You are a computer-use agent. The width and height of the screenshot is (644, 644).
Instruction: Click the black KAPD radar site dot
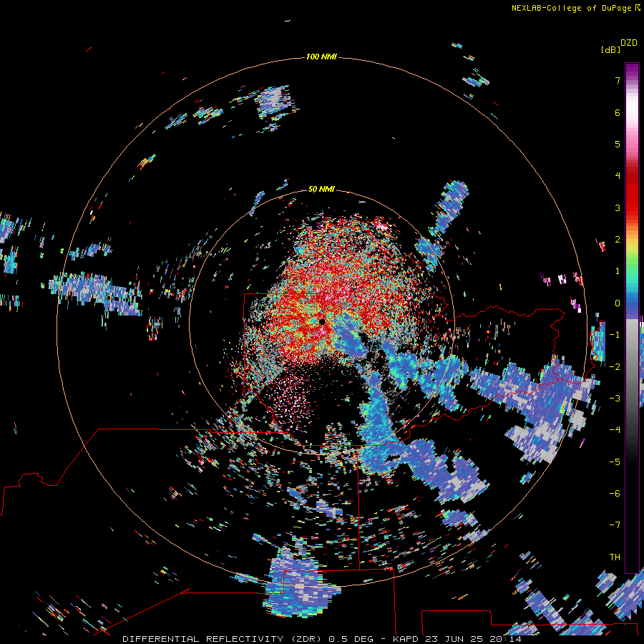coord(322,321)
